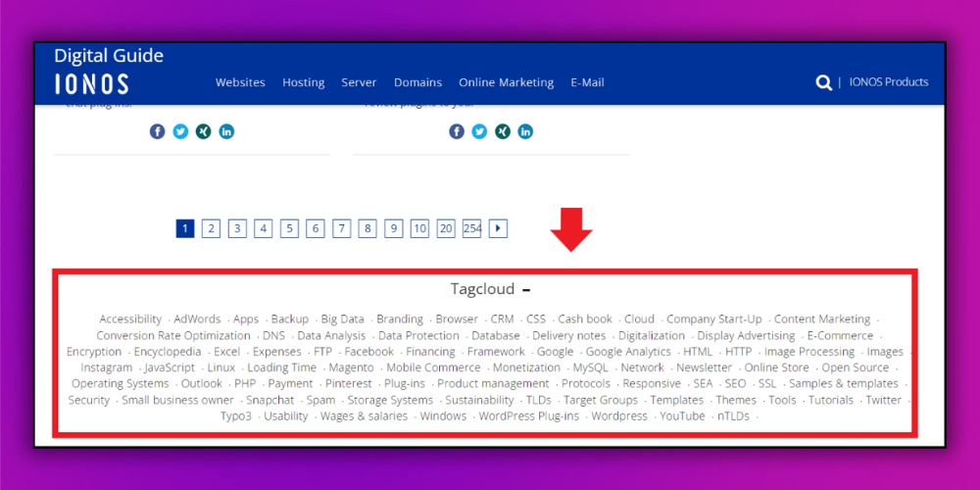This screenshot has height=490, width=980.
Task: Open the Facebook tag
Action: pos(369,352)
